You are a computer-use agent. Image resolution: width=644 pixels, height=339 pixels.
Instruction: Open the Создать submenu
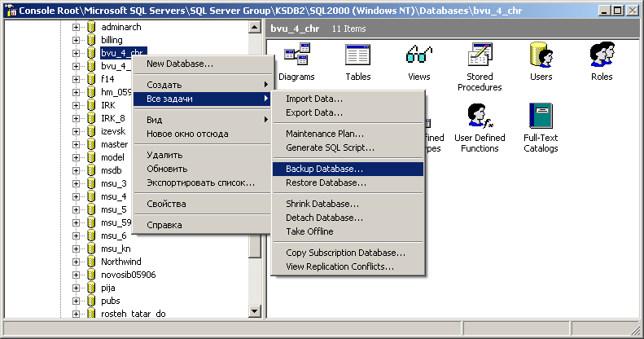[202, 85]
